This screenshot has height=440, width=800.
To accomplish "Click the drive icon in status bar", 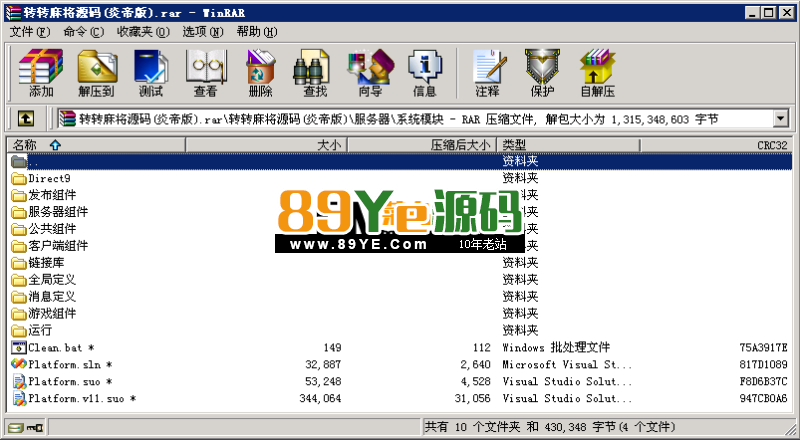I will 16,428.
